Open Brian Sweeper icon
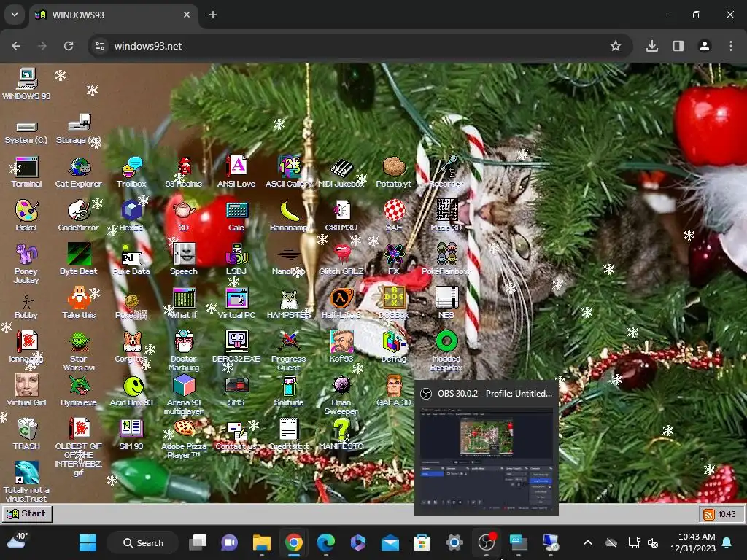Image resolution: width=747 pixels, height=560 pixels. pyautogui.click(x=341, y=386)
